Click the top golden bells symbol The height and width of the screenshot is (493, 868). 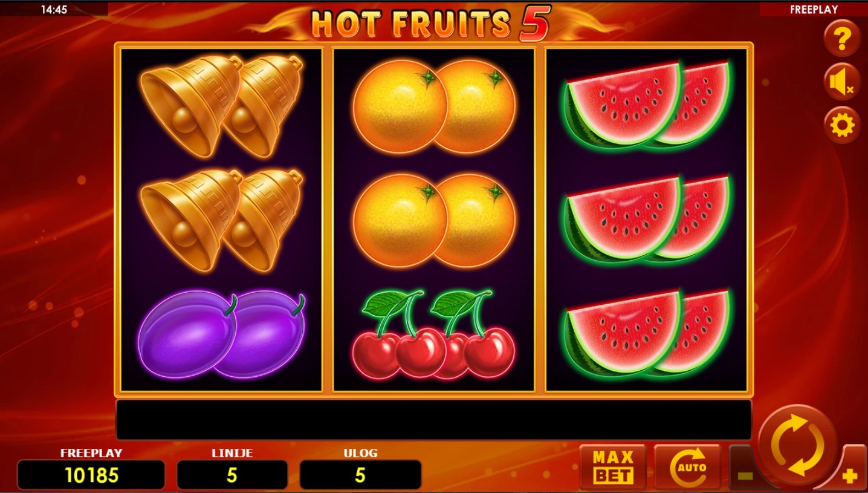[x=222, y=106]
